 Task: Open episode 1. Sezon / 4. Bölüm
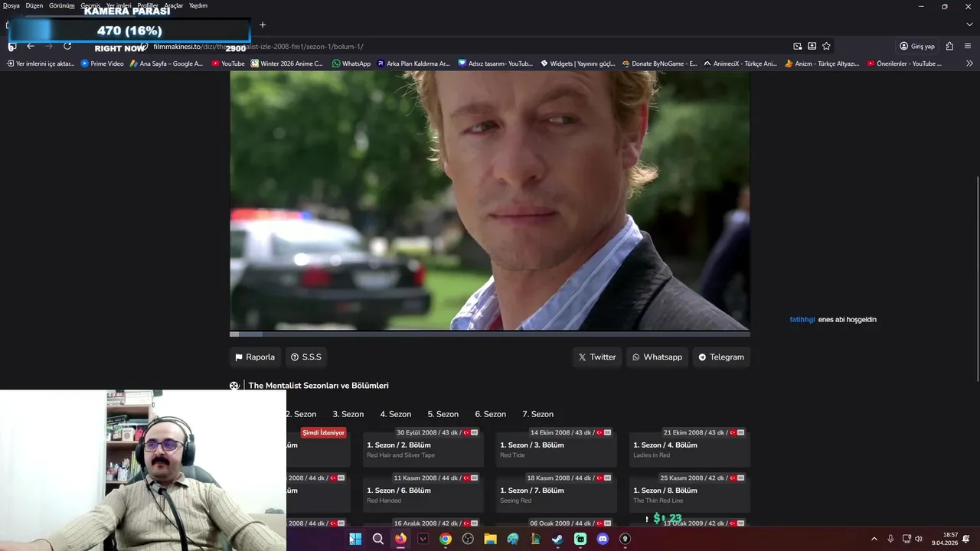click(x=690, y=446)
